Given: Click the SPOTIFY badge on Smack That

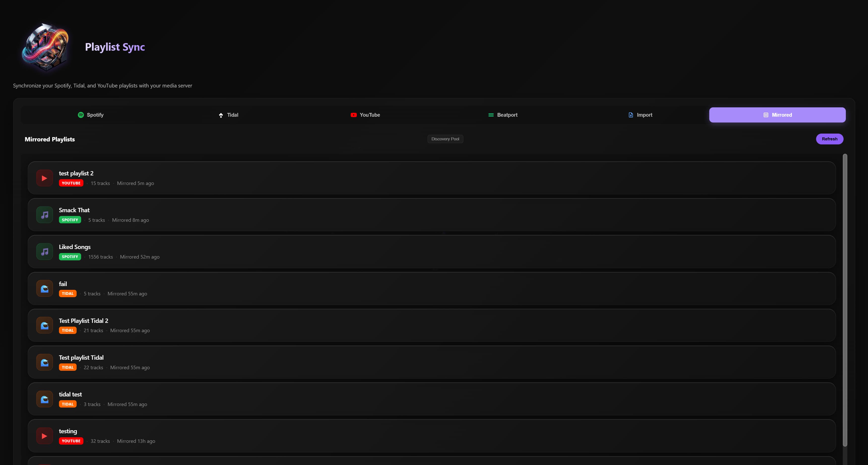Looking at the screenshot, I should click(70, 220).
